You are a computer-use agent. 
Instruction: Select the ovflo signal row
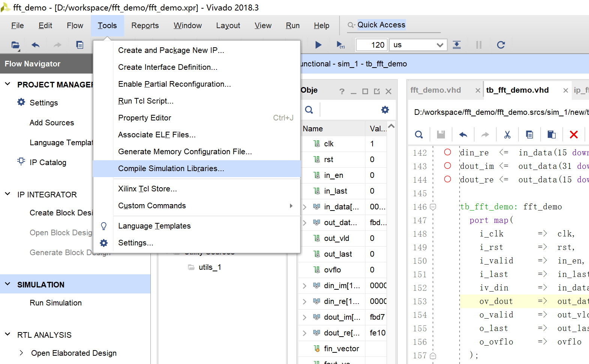click(x=342, y=270)
